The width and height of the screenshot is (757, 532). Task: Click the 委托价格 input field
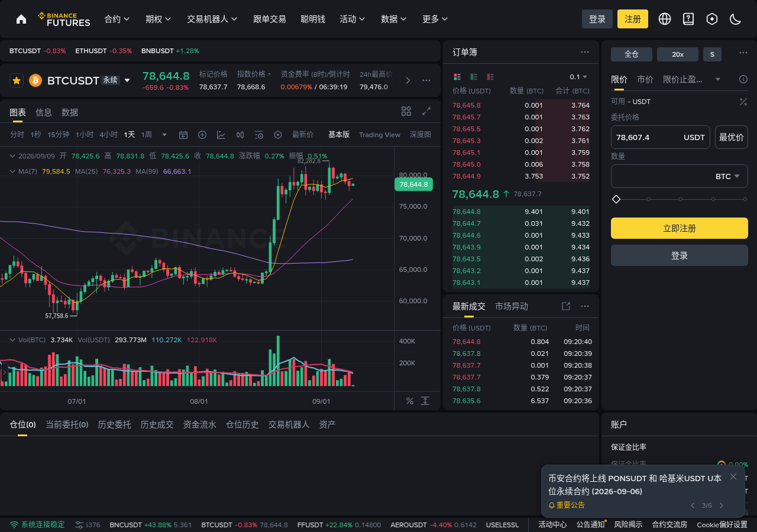(x=661, y=137)
